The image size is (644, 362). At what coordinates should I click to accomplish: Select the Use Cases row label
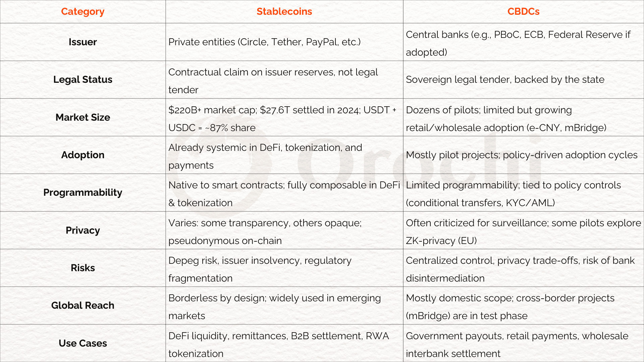coord(83,343)
